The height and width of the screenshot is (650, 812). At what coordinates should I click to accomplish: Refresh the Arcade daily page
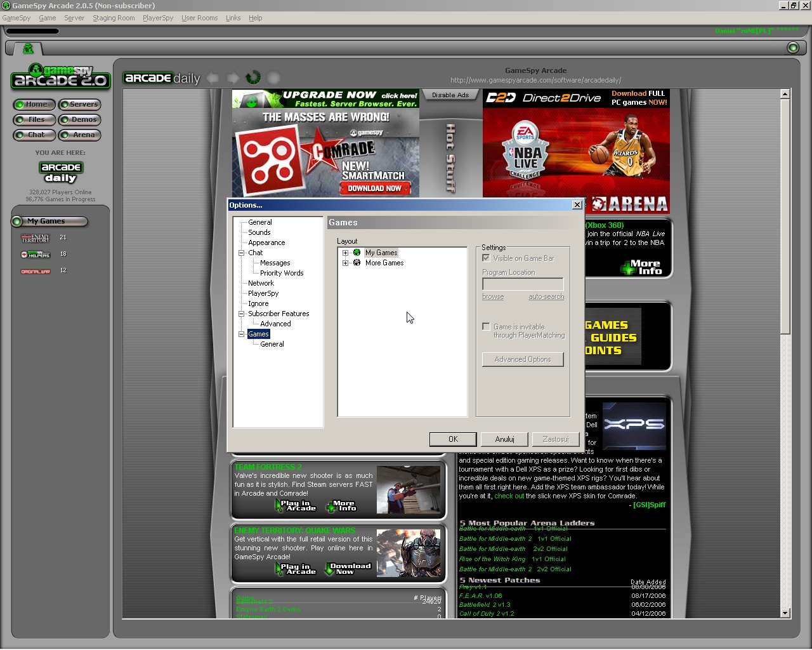pyautogui.click(x=253, y=77)
